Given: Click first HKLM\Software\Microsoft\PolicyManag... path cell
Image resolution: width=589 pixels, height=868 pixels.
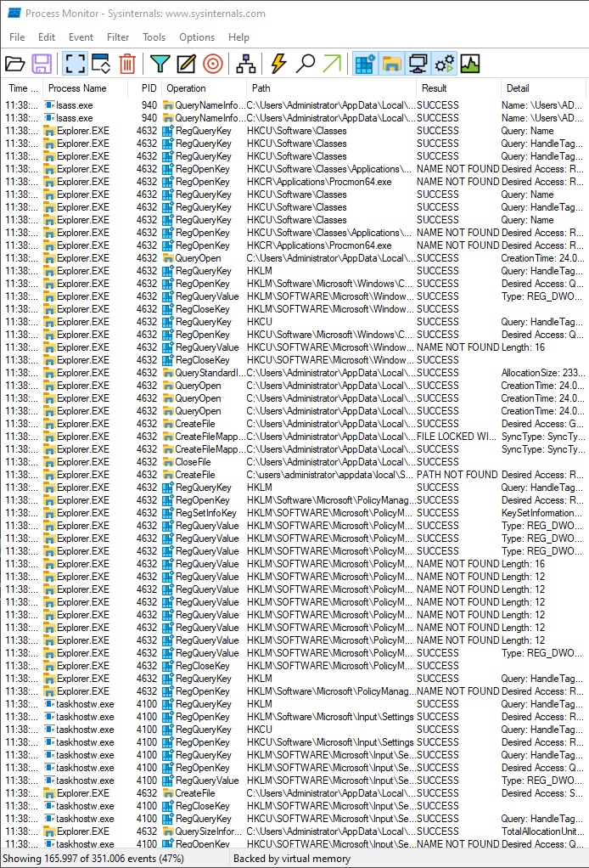Looking at the screenshot, I should tap(331, 500).
